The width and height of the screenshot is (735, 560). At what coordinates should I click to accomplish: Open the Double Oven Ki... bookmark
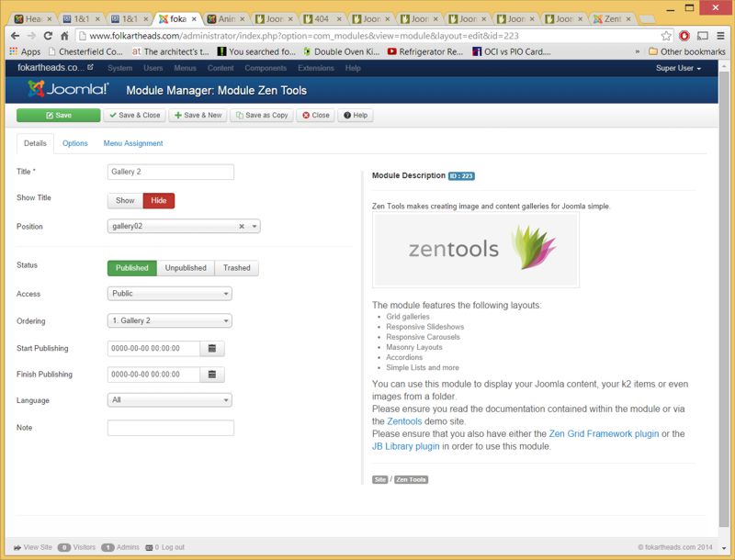coord(341,51)
